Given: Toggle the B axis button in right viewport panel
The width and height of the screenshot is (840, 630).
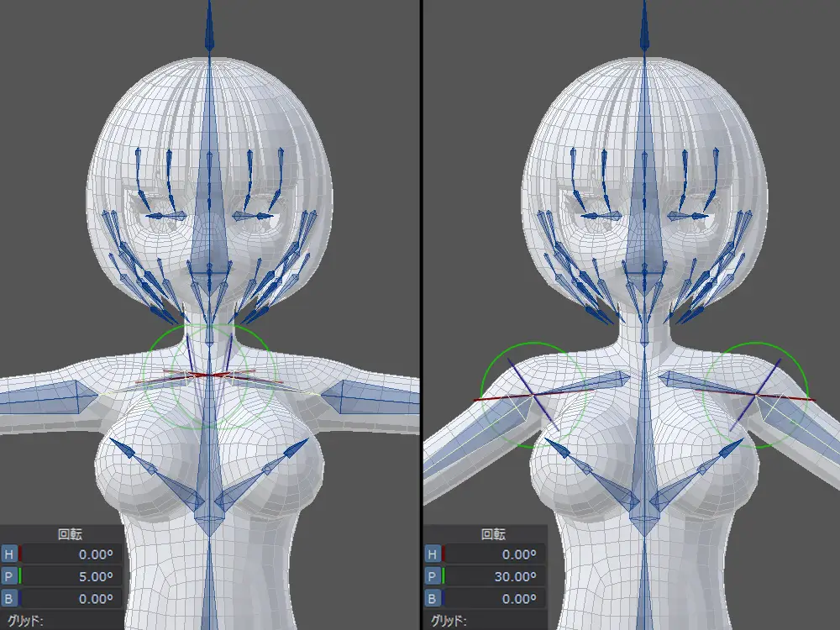Looking at the screenshot, I should [x=432, y=599].
